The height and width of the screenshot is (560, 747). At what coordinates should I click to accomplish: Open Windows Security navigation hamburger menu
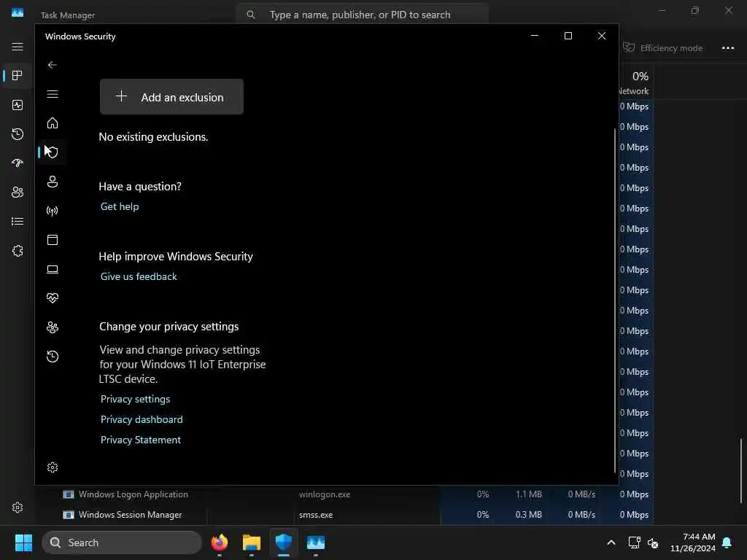(53, 94)
